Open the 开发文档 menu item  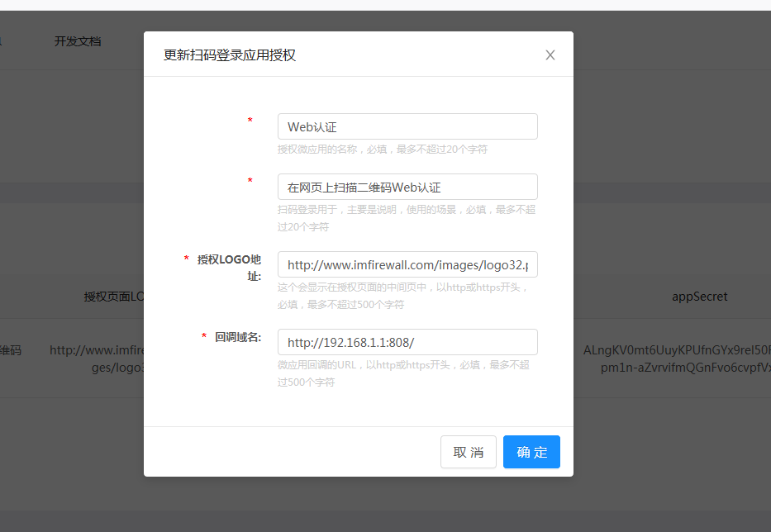(x=78, y=41)
